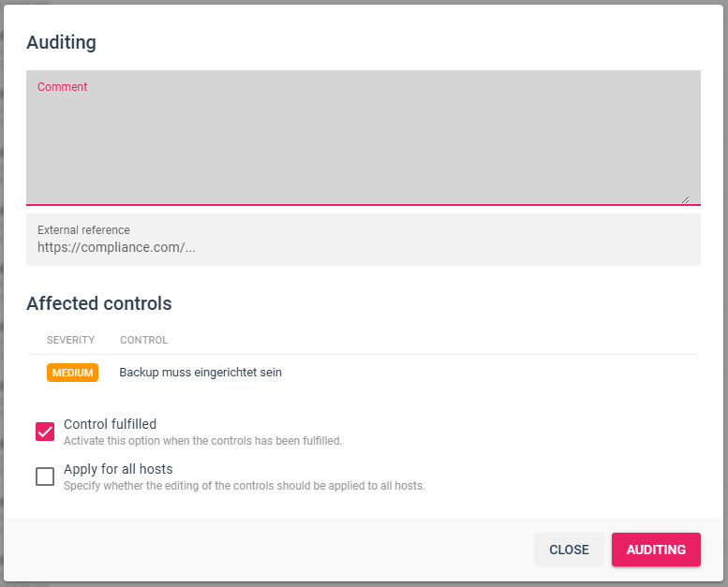Click the Affected controls heading
This screenshot has height=587, width=728.
click(99, 303)
